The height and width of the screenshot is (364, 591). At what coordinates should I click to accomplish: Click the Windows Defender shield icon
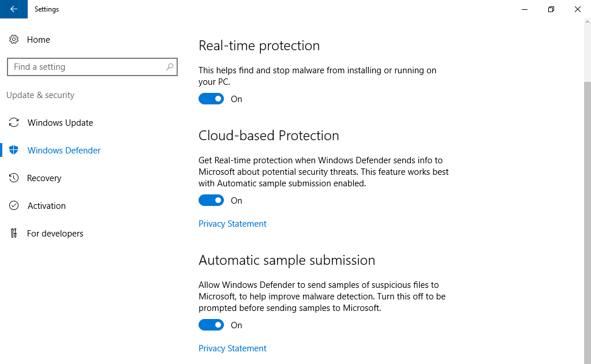[x=14, y=151]
